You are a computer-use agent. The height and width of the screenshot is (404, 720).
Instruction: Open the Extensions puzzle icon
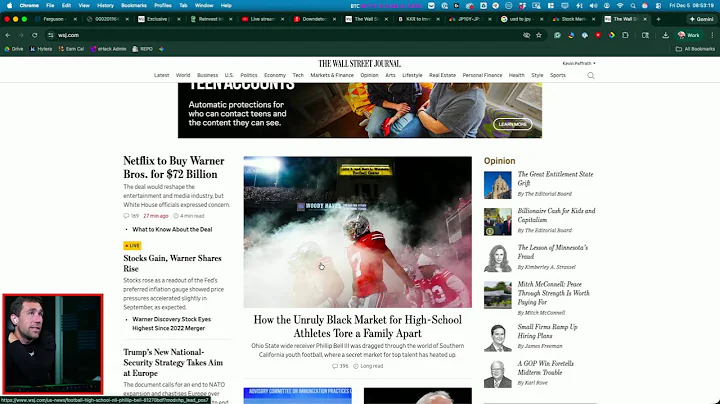[625, 35]
